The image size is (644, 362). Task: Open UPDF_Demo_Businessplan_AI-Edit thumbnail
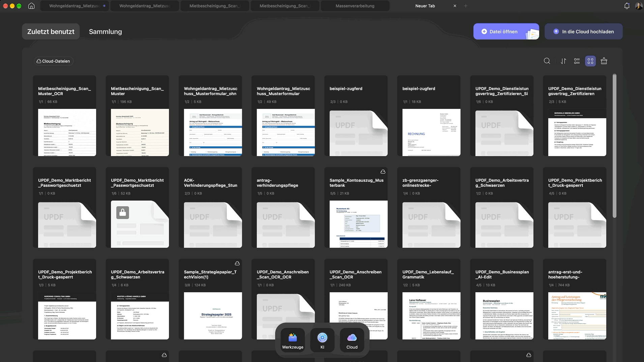504,316
